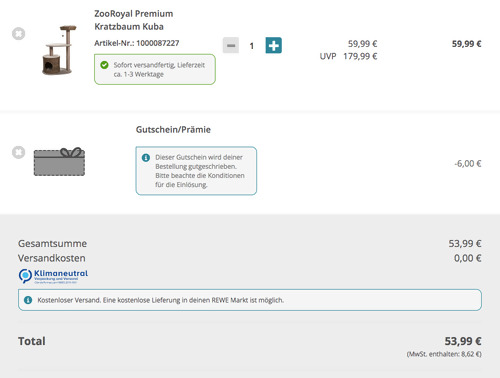Click the Sofort versandfertig delivery notice
Screen dimensions: 500x378
point(155,69)
